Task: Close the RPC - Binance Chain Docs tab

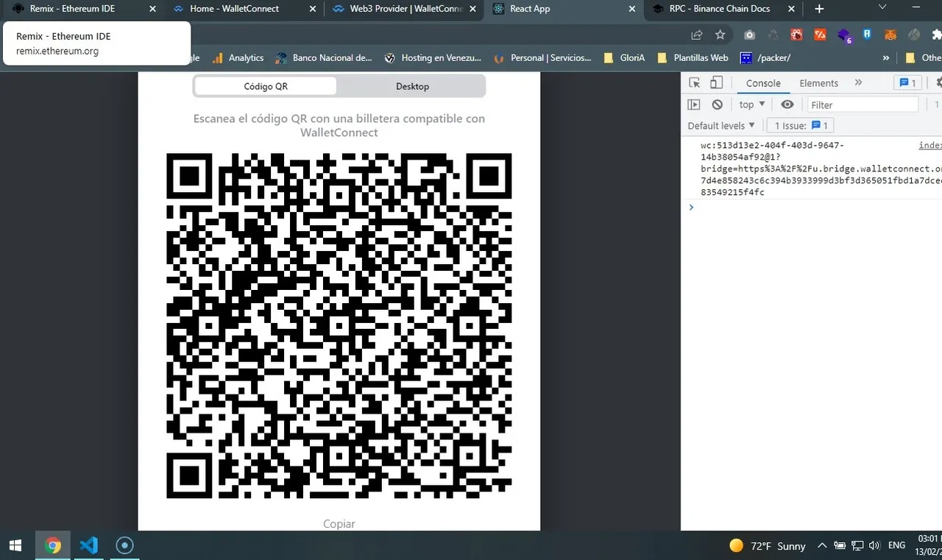Action: (793, 9)
